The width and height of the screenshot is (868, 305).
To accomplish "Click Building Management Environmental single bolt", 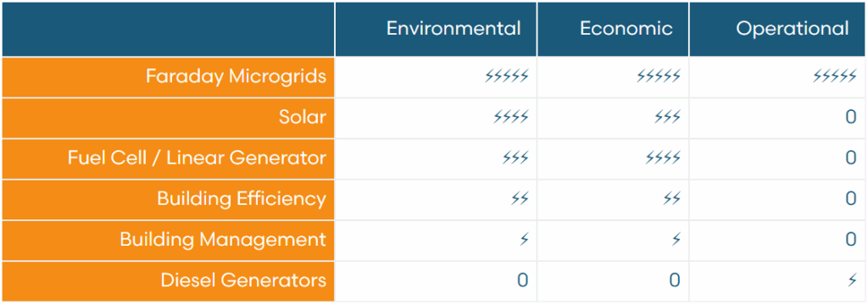I will click(524, 240).
